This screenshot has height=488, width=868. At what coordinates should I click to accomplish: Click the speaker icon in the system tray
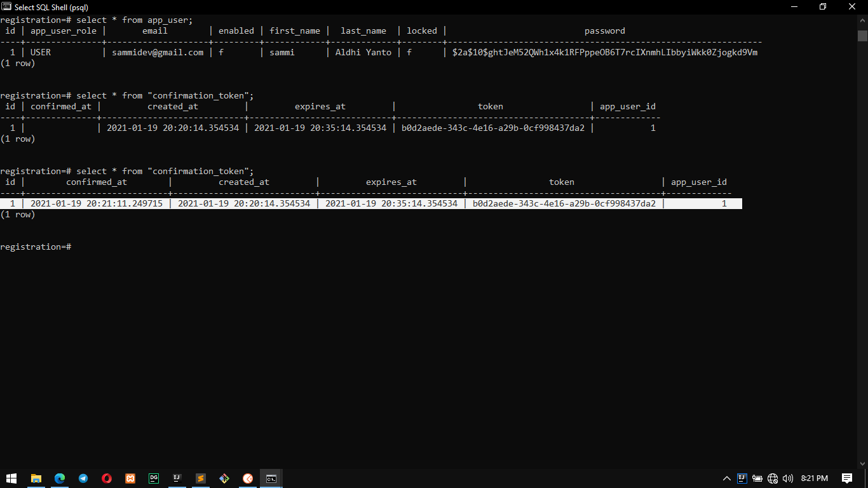pos(788,478)
